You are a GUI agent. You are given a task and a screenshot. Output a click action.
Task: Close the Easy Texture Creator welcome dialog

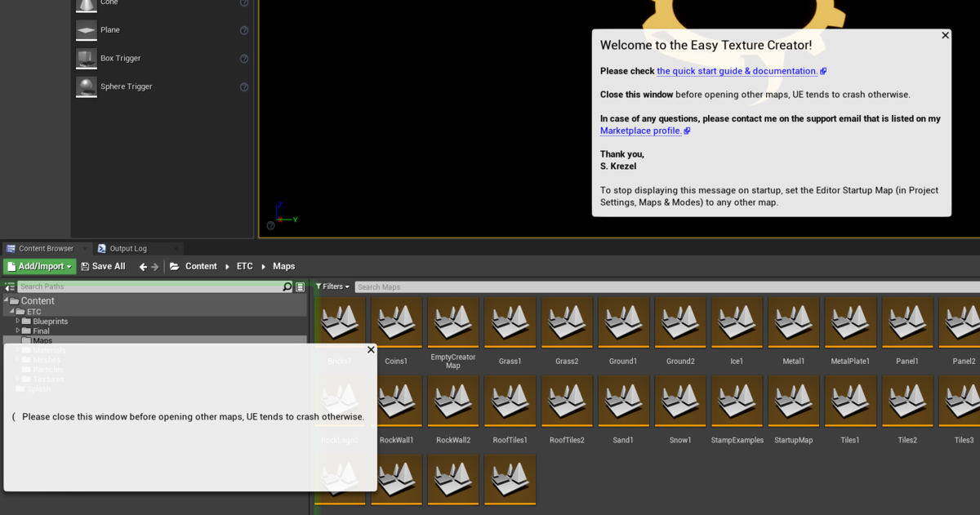point(946,35)
